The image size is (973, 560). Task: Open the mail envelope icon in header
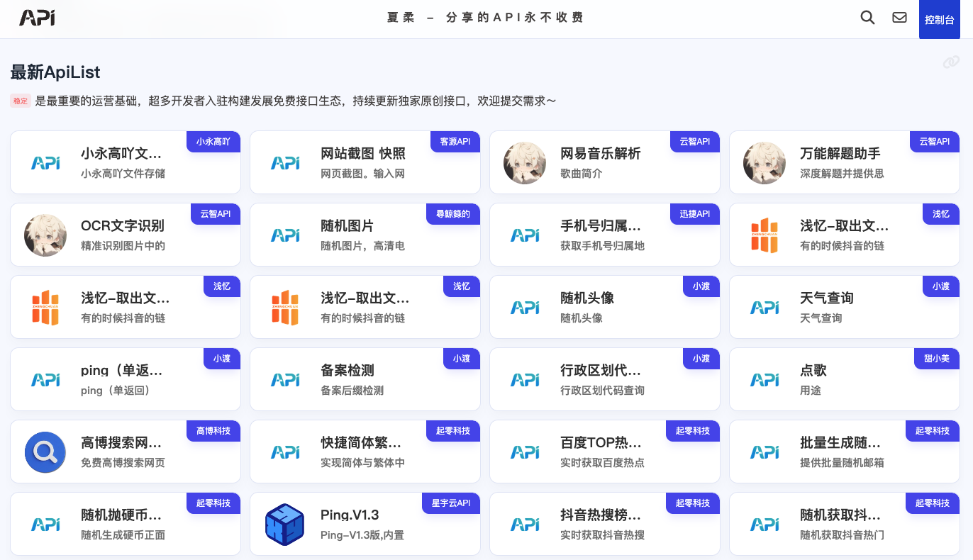click(x=899, y=18)
